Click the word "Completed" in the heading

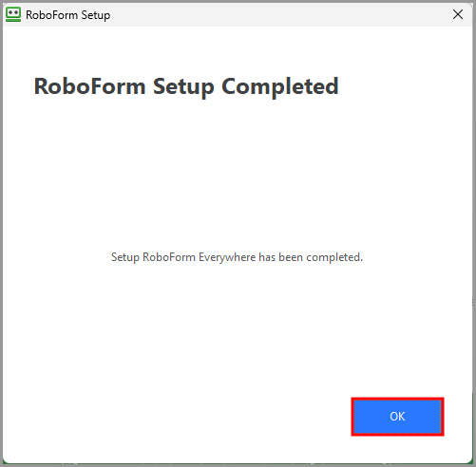coord(280,86)
